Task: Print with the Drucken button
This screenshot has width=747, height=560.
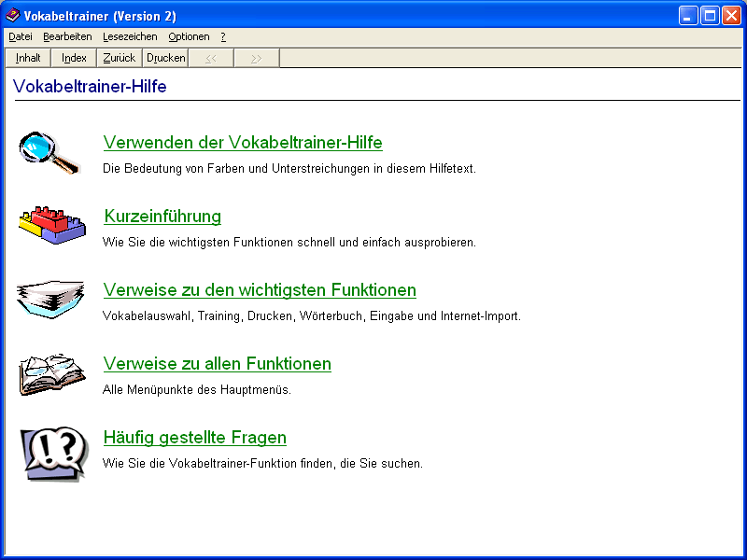Action: click(166, 58)
